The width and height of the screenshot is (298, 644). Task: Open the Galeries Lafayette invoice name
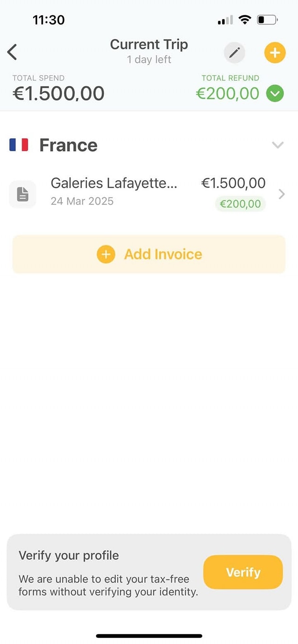click(114, 183)
